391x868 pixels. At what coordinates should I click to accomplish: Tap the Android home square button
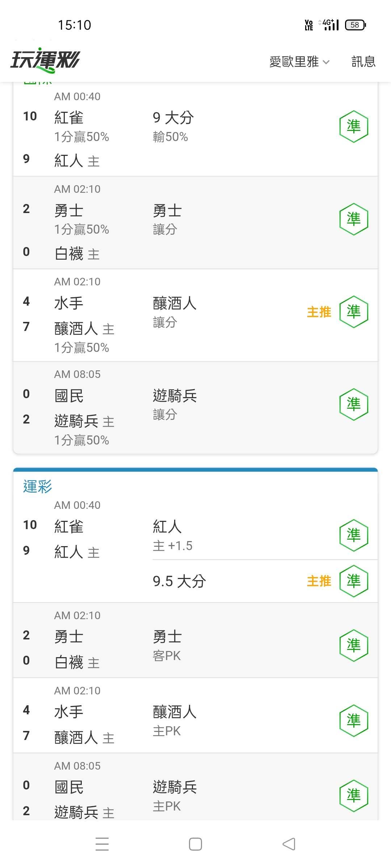195,844
